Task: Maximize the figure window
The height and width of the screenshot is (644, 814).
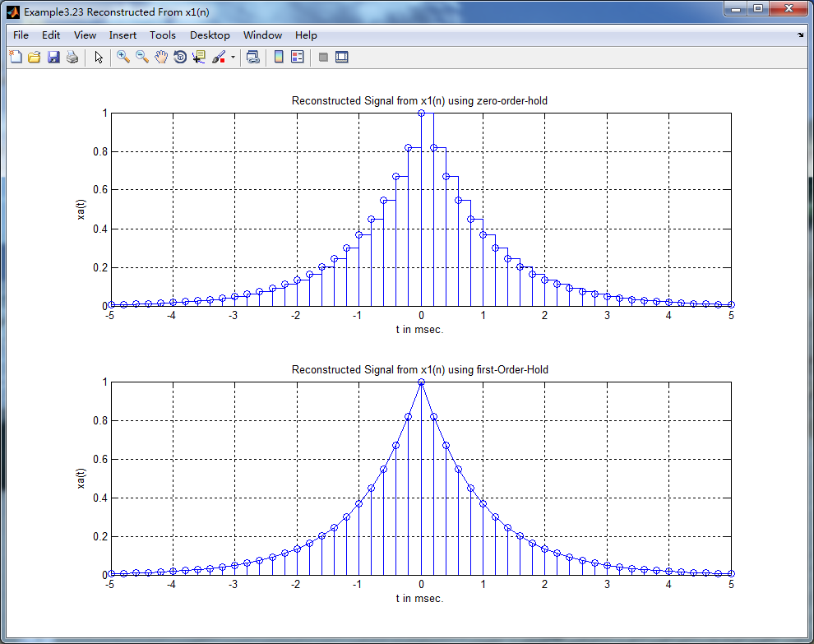Action: [x=758, y=9]
